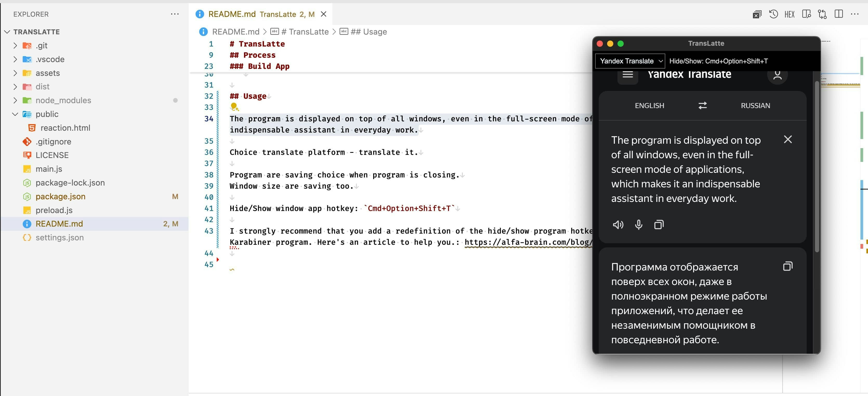Open the Yandex Translate platform dropdown
The height and width of the screenshot is (396, 868).
click(630, 61)
